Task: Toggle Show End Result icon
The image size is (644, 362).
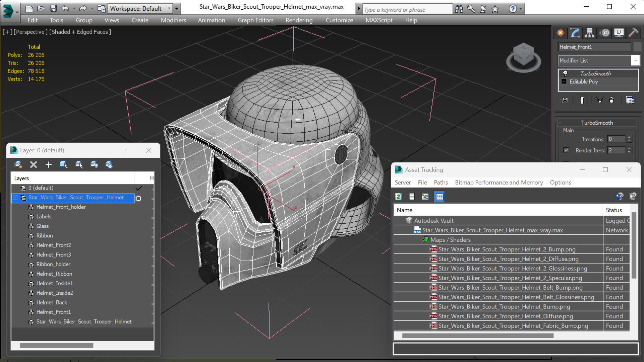Action: coord(582,100)
